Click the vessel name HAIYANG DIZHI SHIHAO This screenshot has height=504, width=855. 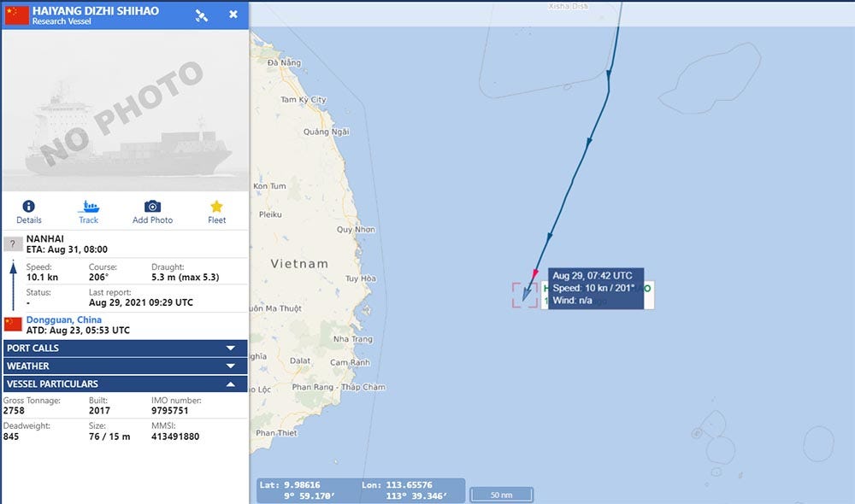point(96,10)
